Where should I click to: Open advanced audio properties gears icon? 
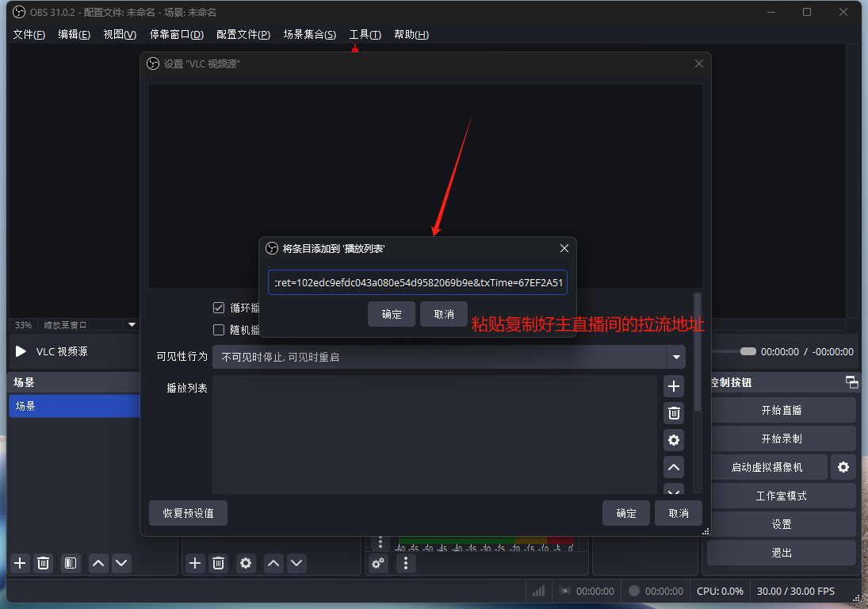pos(378,563)
